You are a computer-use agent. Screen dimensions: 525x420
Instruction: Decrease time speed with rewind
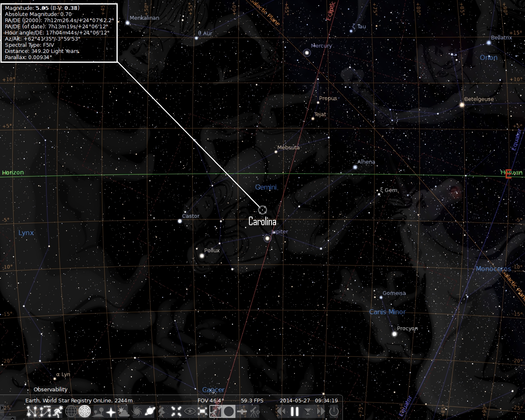click(281, 411)
